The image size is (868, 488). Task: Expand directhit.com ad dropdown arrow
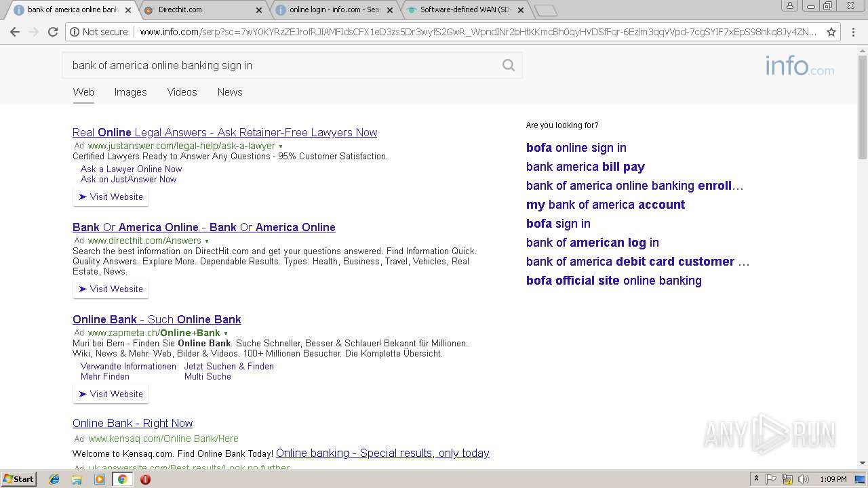click(x=207, y=241)
